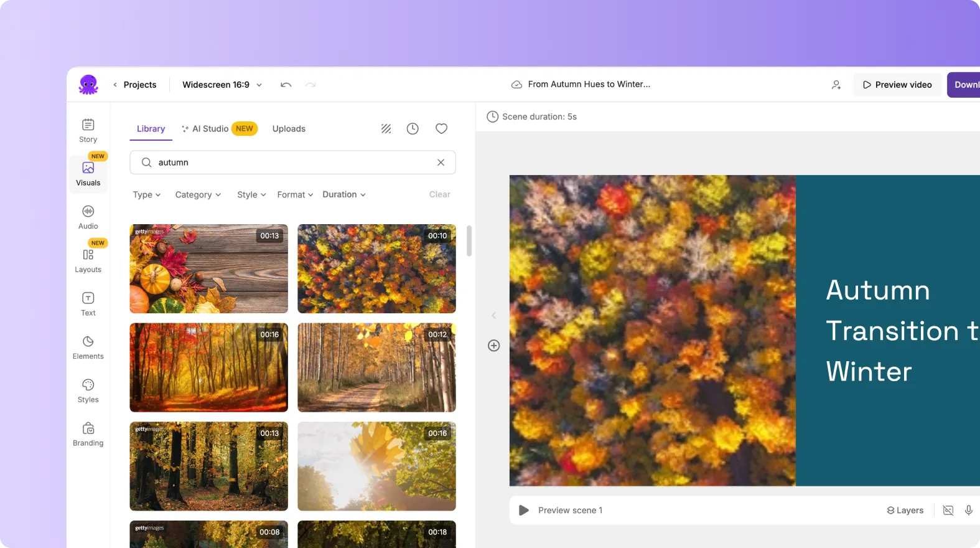Expand the Type filter dropdown
980x548 pixels.
pos(146,195)
